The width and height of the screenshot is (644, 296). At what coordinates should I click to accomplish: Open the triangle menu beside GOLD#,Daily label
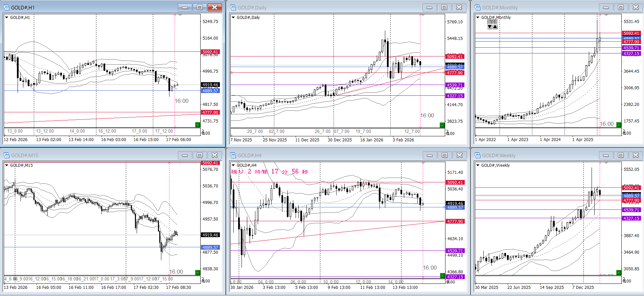point(233,18)
